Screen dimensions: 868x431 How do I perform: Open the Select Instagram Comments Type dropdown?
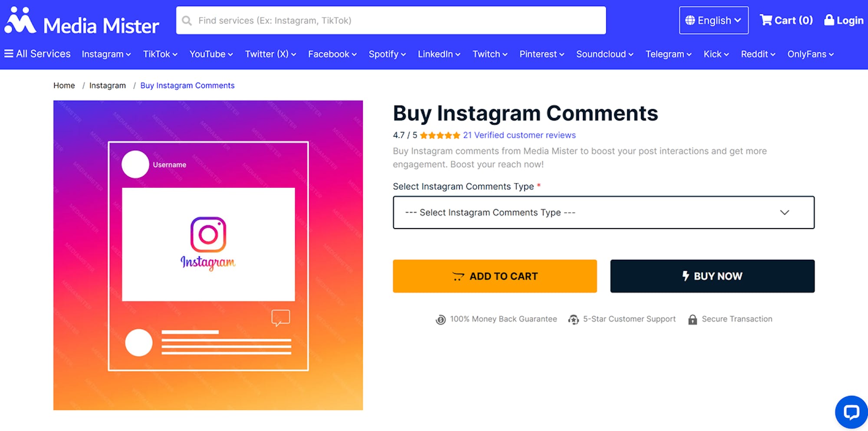(603, 212)
